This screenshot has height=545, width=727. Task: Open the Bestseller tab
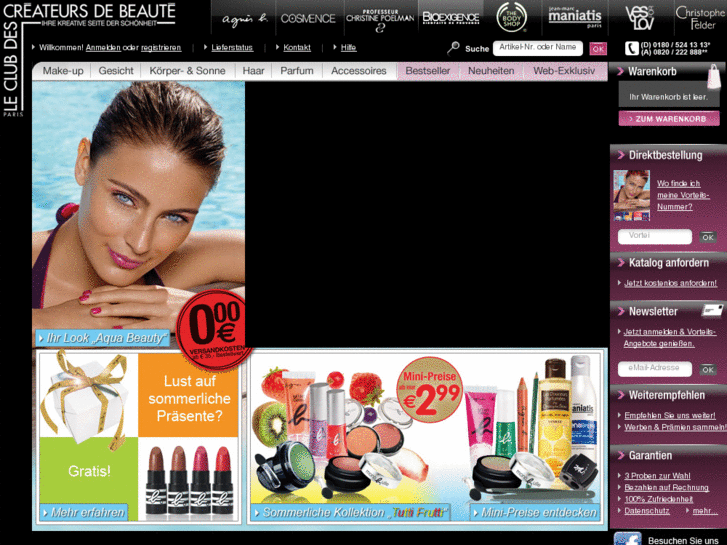click(x=428, y=71)
